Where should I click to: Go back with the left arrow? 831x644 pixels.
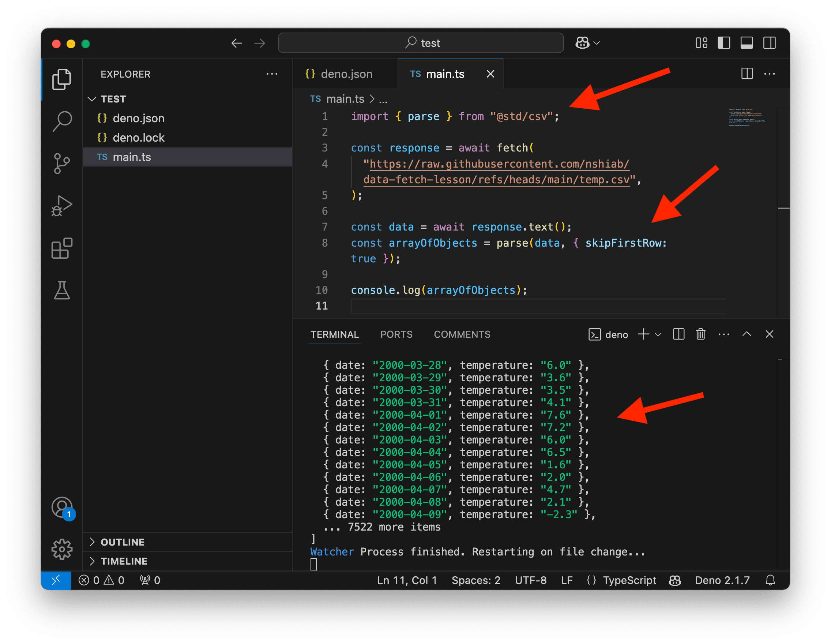tap(237, 43)
